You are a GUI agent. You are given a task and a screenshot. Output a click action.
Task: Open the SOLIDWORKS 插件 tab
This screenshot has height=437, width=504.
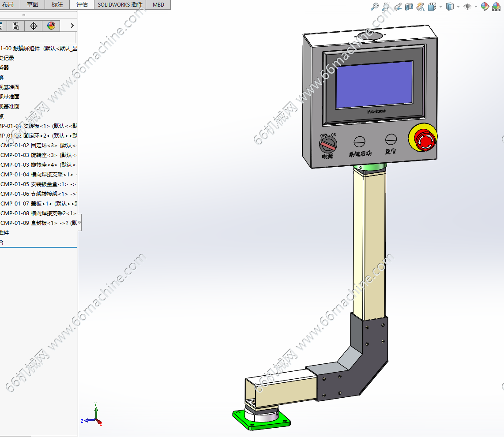(x=120, y=4)
